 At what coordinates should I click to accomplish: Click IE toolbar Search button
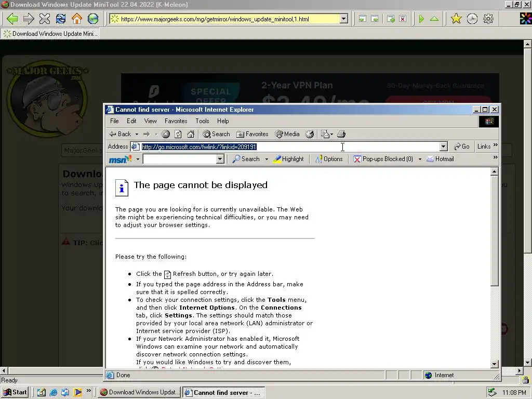pyautogui.click(x=216, y=134)
